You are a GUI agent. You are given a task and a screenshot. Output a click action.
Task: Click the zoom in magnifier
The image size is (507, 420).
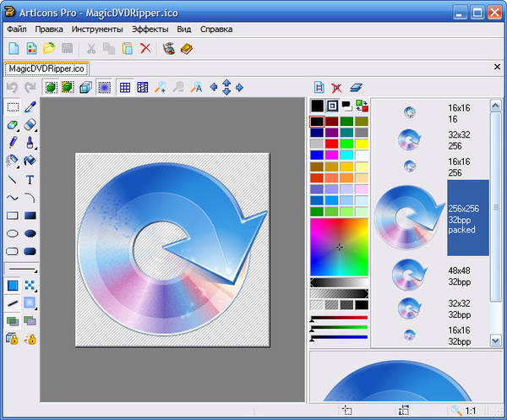click(161, 87)
